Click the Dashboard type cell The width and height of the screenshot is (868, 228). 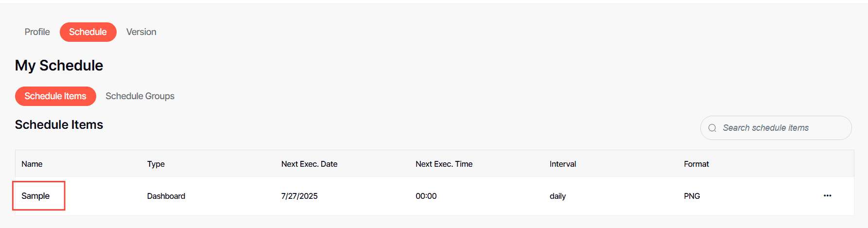coord(166,196)
